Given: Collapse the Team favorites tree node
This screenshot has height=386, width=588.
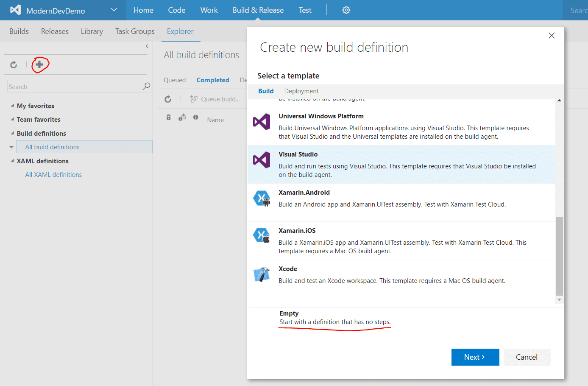Looking at the screenshot, I should (x=12, y=119).
